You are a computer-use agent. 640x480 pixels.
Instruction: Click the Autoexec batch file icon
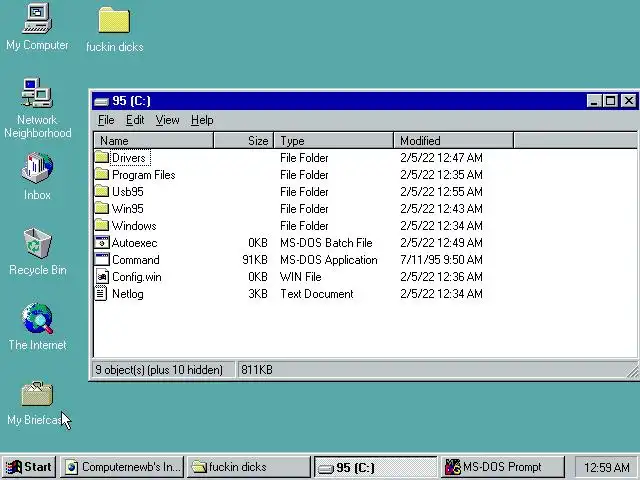pyautogui.click(x=102, y=242)
